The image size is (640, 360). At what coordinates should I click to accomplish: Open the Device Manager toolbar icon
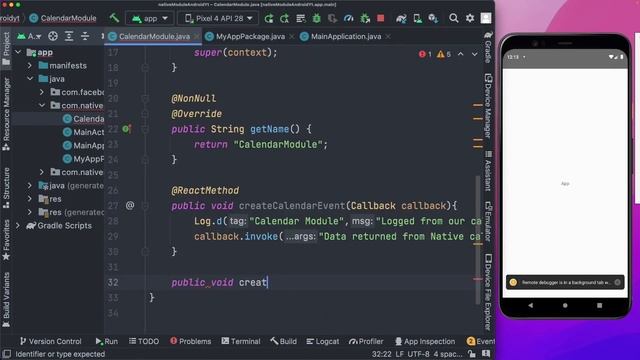click(x=417, y=18)
